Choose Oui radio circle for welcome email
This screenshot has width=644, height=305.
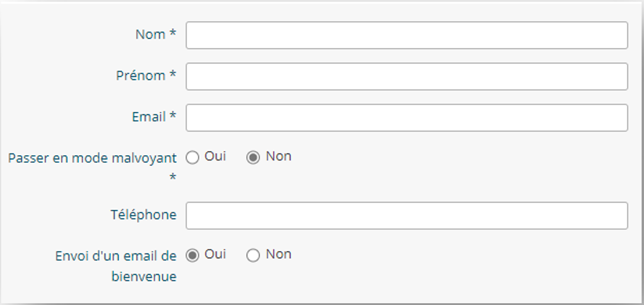pos(192,255)
